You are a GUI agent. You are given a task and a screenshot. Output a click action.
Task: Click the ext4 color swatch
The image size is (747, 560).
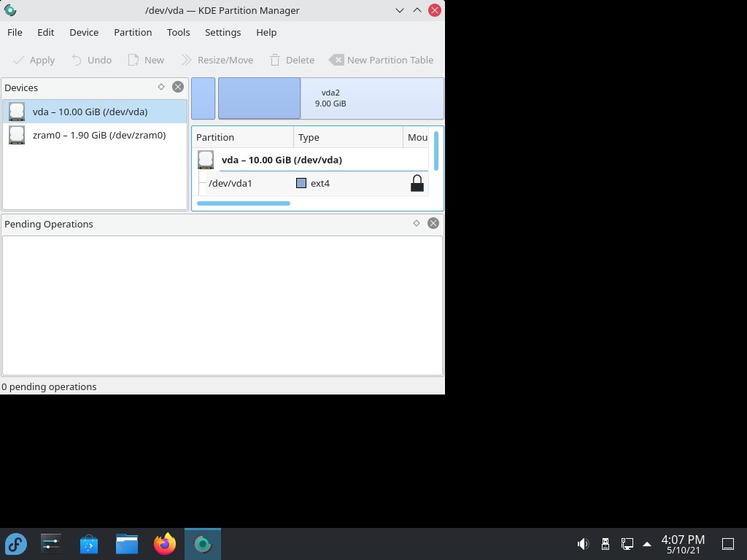click(301, 183)
